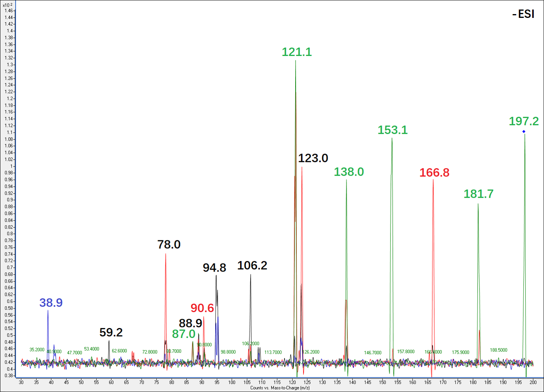Click the blue diamond marker atop 197.2 peak

(x=524, y=131)
